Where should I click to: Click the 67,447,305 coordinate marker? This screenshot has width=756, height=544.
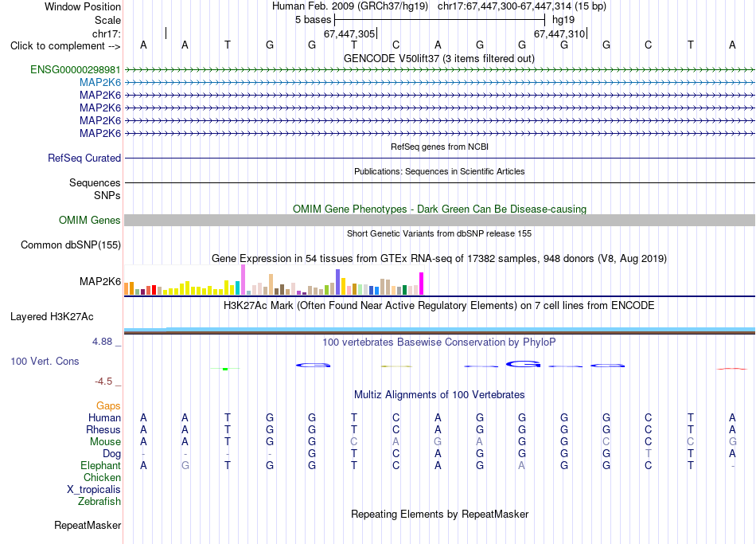(349, 33)
